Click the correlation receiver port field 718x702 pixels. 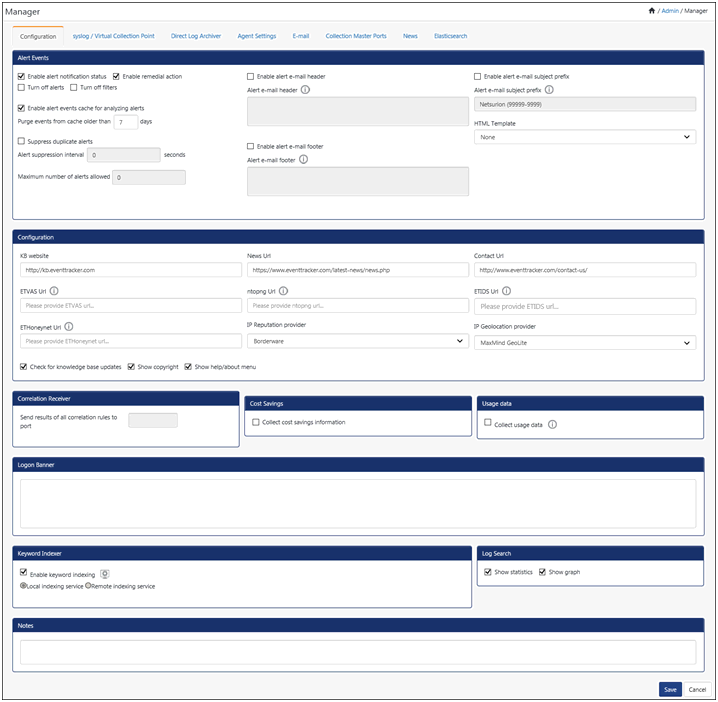[x=153, y=420]
